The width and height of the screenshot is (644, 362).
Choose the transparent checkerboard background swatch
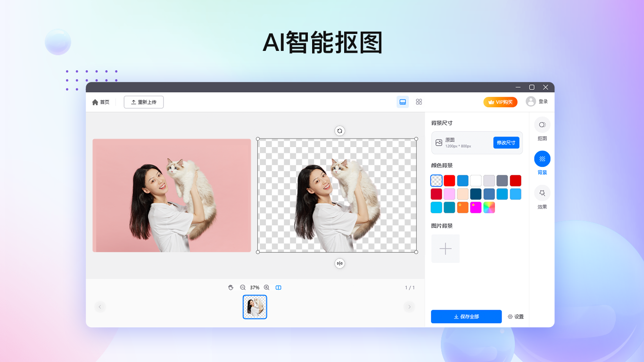(437, 181)
